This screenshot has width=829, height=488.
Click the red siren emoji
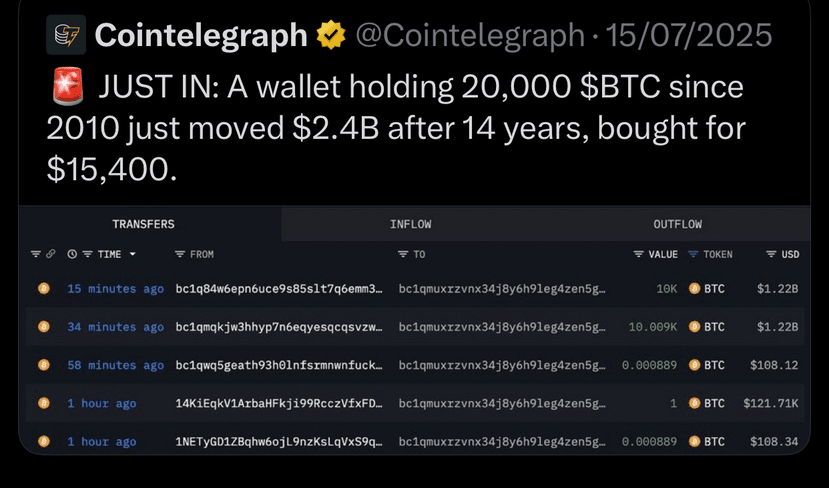tap(68, 87)
